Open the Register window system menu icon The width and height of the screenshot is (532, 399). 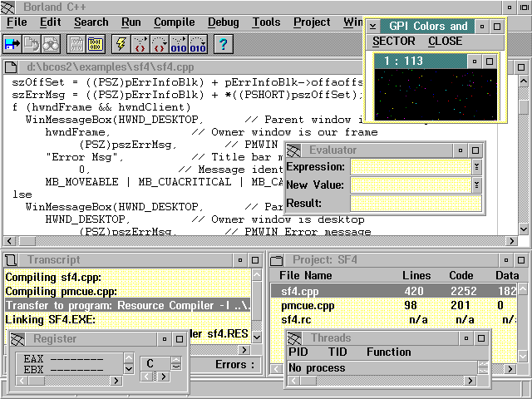(19, 339)
